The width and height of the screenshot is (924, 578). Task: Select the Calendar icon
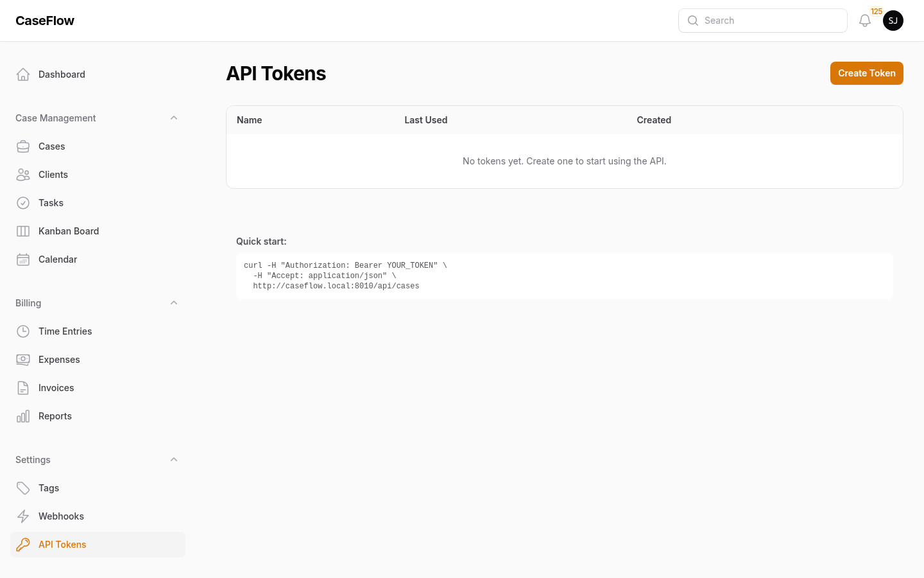tap(23, 259)
